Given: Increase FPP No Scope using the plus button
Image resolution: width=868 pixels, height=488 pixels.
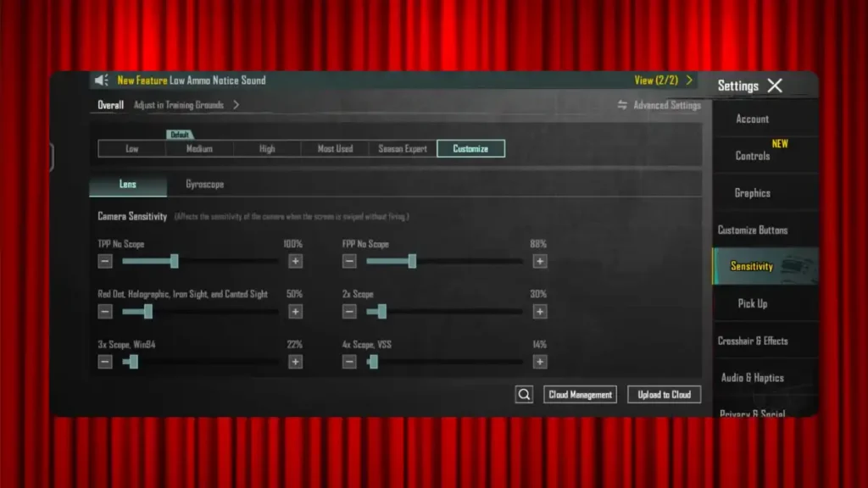Looking at the screenshot, I should click(540, 261).
